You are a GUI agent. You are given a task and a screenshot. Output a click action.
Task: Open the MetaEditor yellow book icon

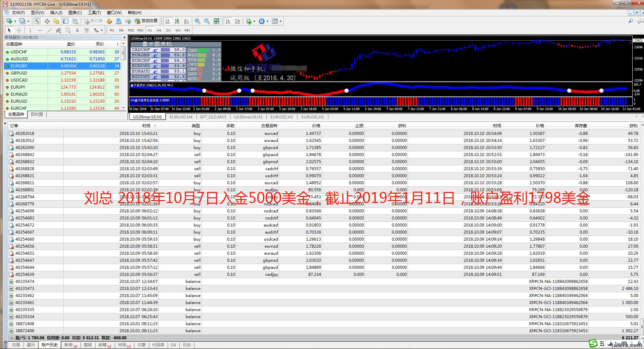click(109, 21)
